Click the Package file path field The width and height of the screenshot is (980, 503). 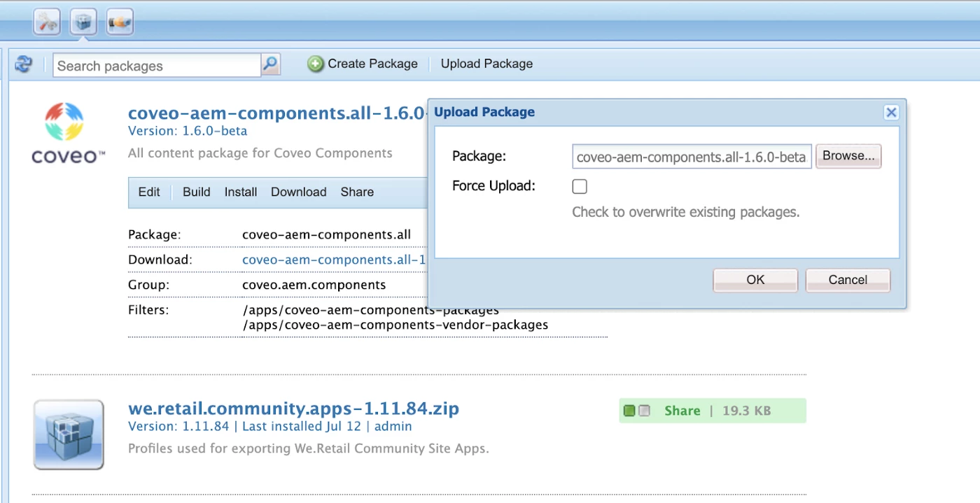pyautogui.click(x=692, y=157)
